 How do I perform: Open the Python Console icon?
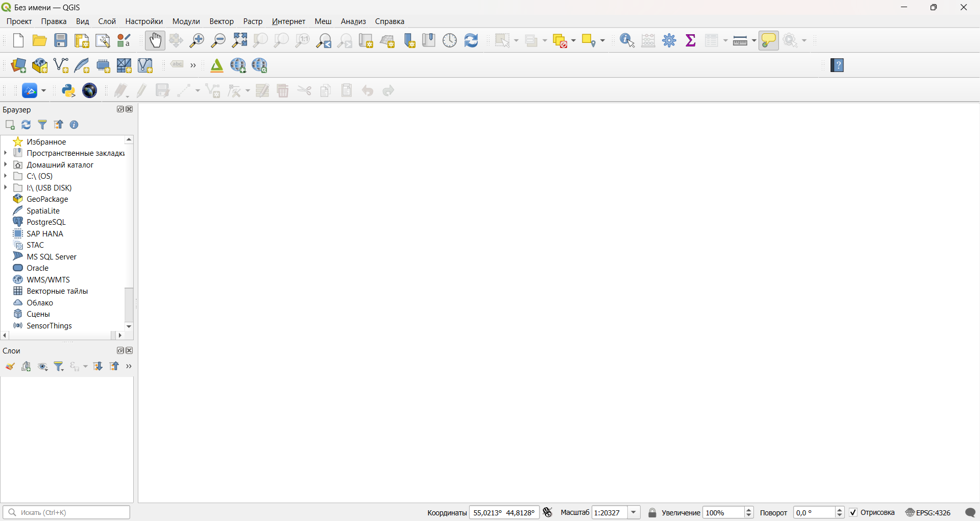point(68,91)
